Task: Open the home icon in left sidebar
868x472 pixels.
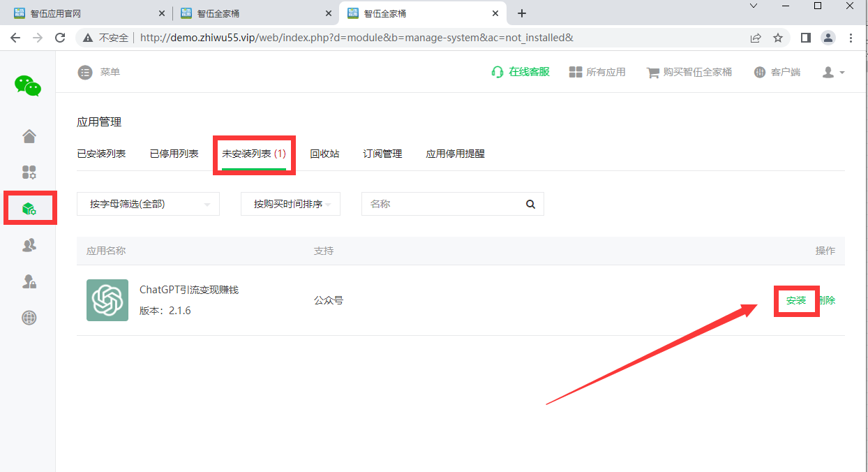Action: point(29,136)
